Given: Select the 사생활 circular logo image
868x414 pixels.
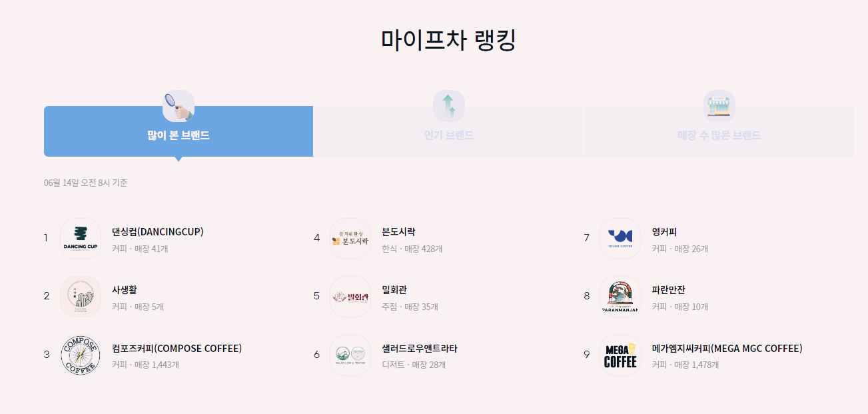Looking at the screenshot, I should tap(80, 296).
